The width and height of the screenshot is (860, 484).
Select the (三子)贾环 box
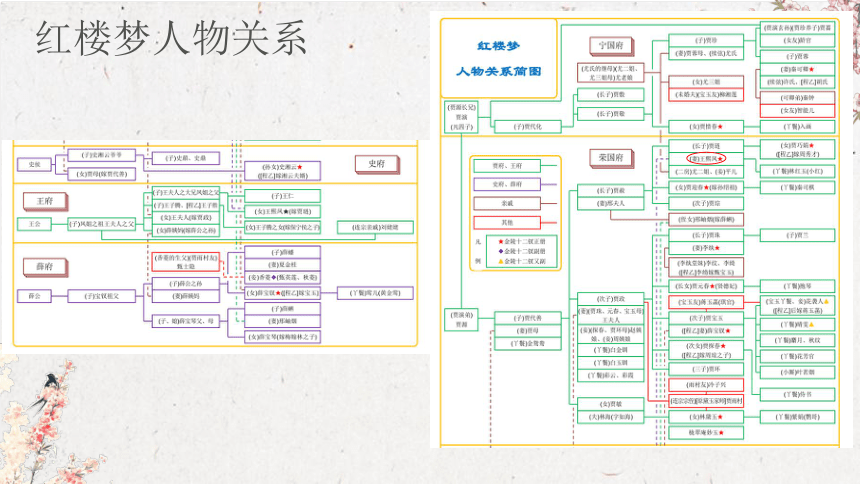pyautogui.click(x=706, y=369)
